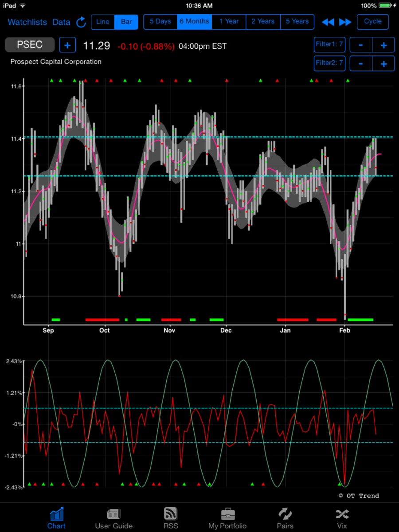399x532 pixels.
Task: Open the Watchlists link
Action: point(27,22)
